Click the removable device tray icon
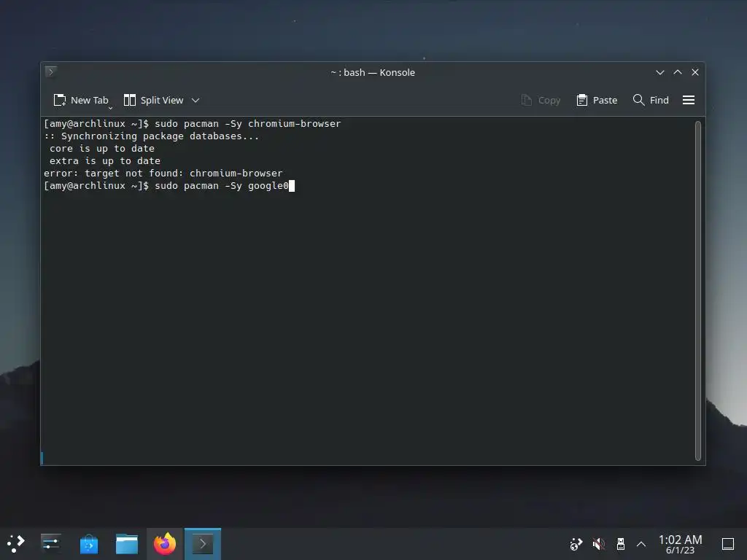The image size is (747, 560). [620, 544]
